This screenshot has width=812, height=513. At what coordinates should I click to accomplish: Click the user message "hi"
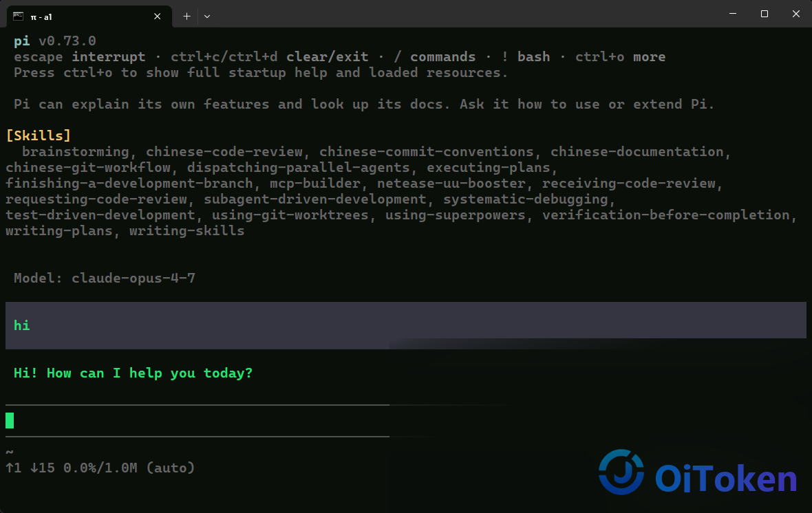[22, 325]
